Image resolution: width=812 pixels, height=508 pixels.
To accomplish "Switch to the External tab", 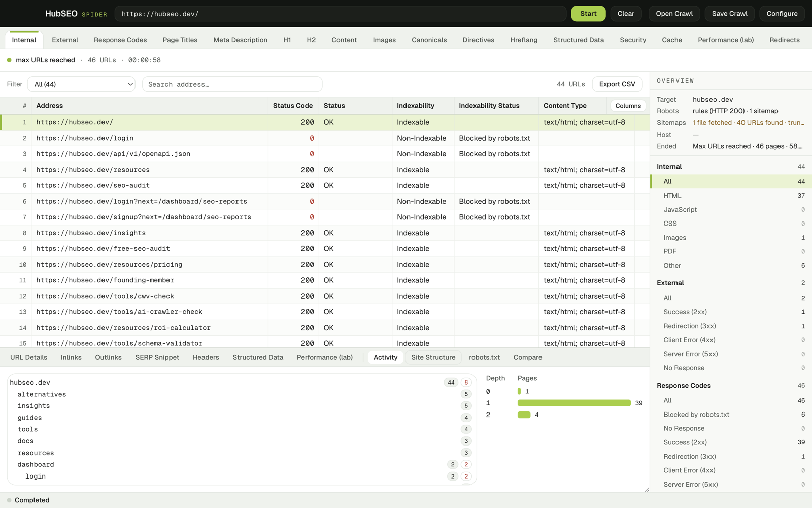I will tap(65, 40).
